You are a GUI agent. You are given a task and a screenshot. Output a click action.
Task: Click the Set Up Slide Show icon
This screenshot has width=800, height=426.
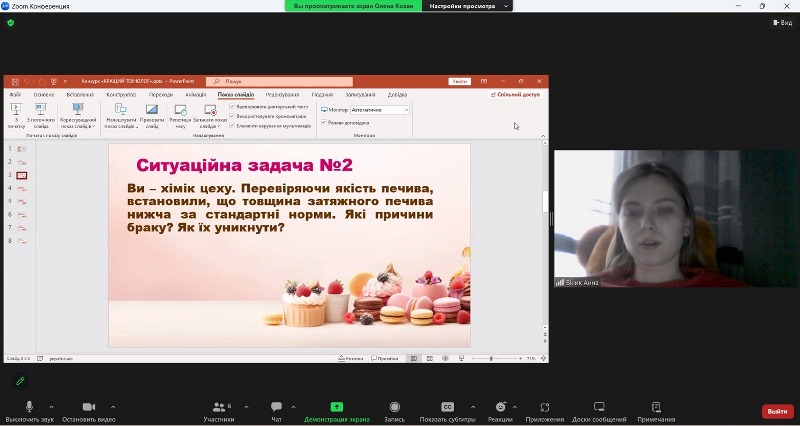click(121, 109)
